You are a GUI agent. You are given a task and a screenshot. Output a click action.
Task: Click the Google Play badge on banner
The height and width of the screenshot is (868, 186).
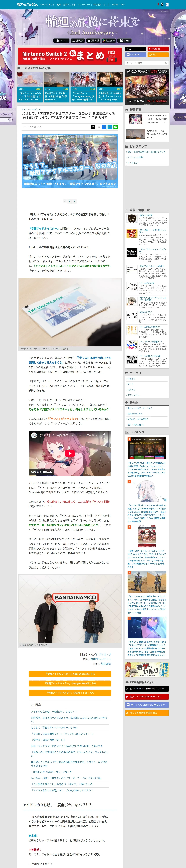tap(109, 41)
